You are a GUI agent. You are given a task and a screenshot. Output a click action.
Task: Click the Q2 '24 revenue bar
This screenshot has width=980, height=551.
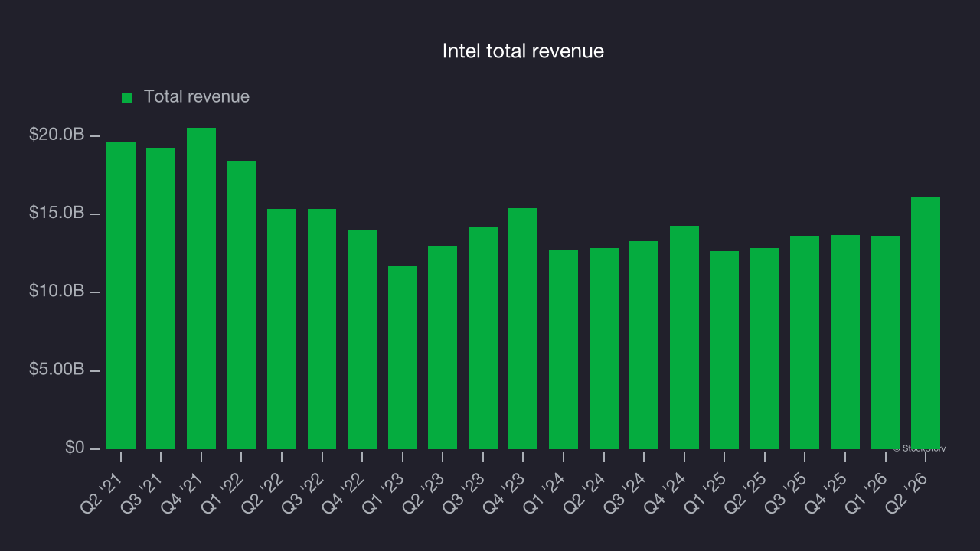tap(604, 348)
